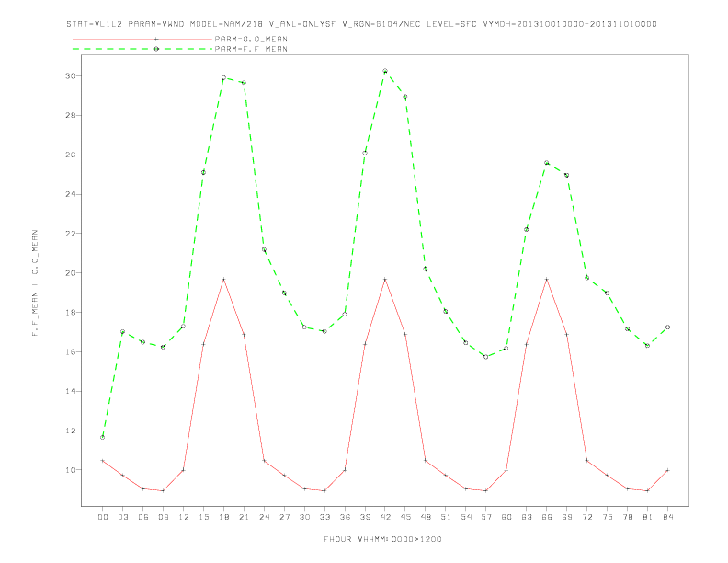
Task: Click x-axis forecast hour label 84
Action: point(667,517)
